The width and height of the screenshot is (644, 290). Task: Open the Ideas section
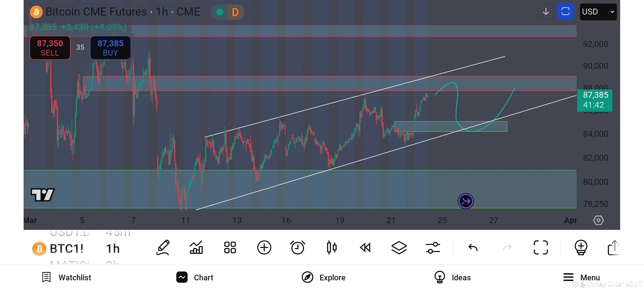point(453,277)
